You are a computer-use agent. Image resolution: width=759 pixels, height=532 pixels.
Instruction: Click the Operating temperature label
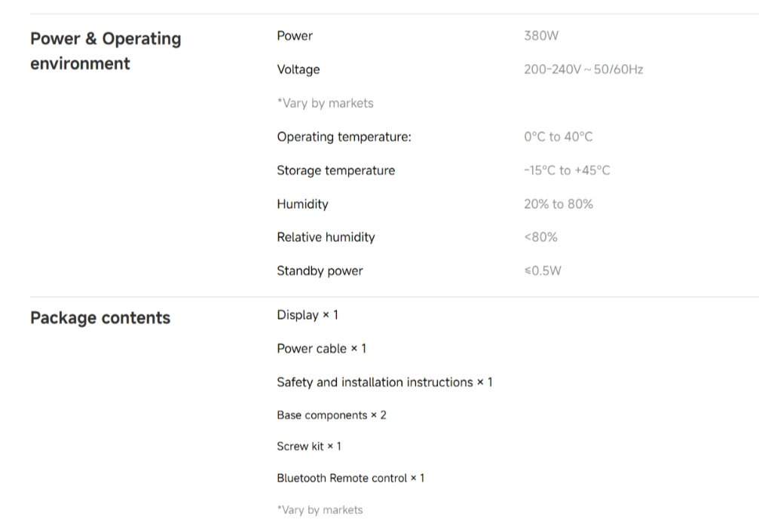coord(344,137)
